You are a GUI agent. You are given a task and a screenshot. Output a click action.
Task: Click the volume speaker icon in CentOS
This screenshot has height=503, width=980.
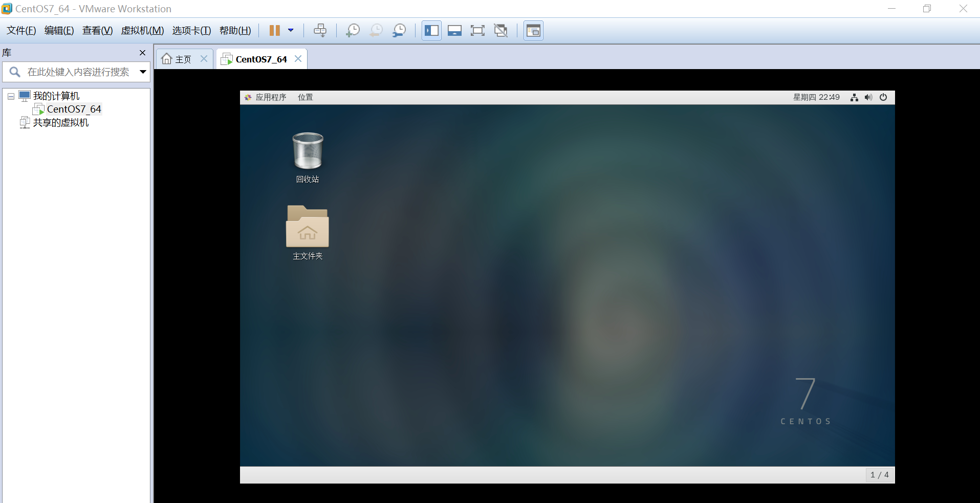tap(868, 97)
